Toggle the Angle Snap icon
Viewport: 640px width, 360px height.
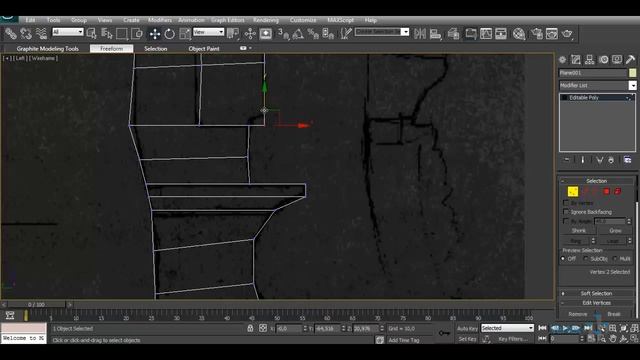[298, 34]
